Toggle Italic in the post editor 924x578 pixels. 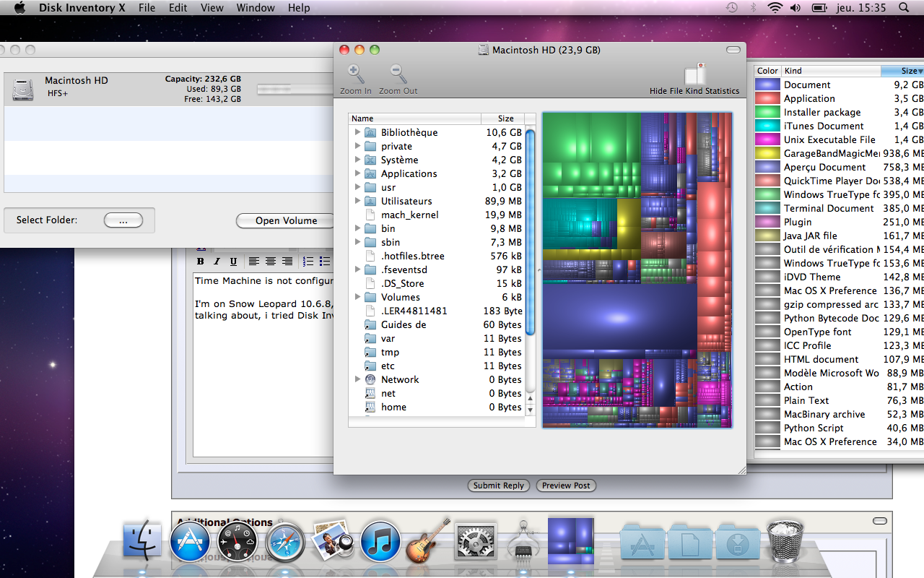pos(217,262)
